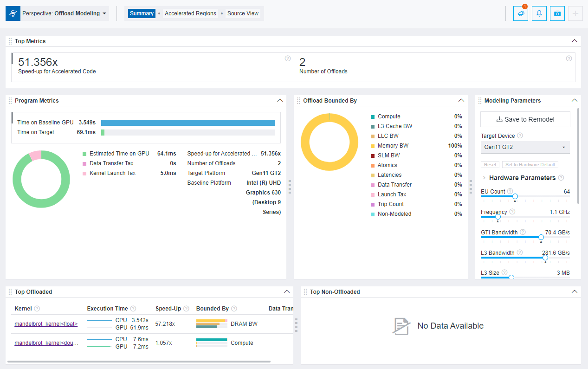Screen dimensions: 588x369
Task: Open help for Speed-up for Accelerated Code
Action: click(288, 58)
